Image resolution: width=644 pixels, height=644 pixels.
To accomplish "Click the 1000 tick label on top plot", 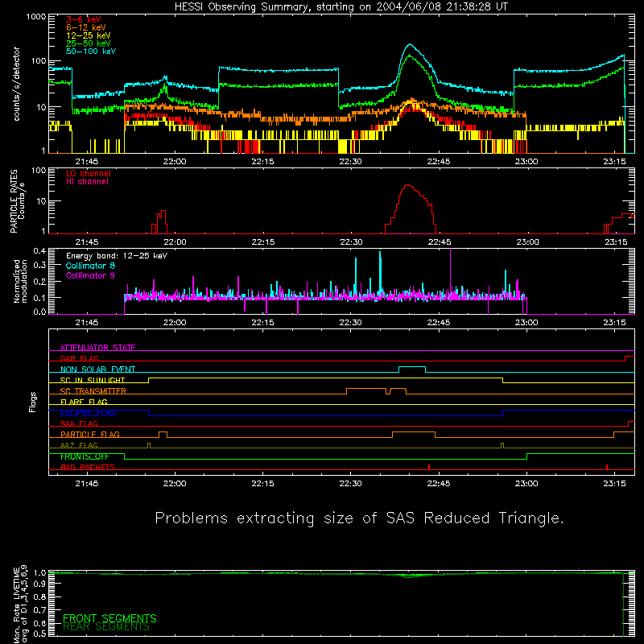I will (x=36, y=17).
